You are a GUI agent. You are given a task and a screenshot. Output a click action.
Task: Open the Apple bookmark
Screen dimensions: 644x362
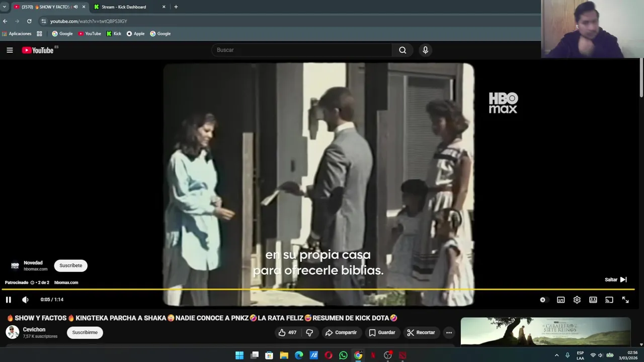[135, 34]
